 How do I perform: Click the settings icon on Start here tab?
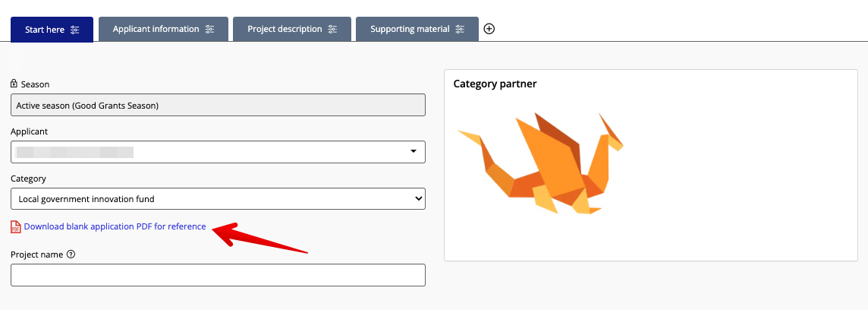click(74, 30)
